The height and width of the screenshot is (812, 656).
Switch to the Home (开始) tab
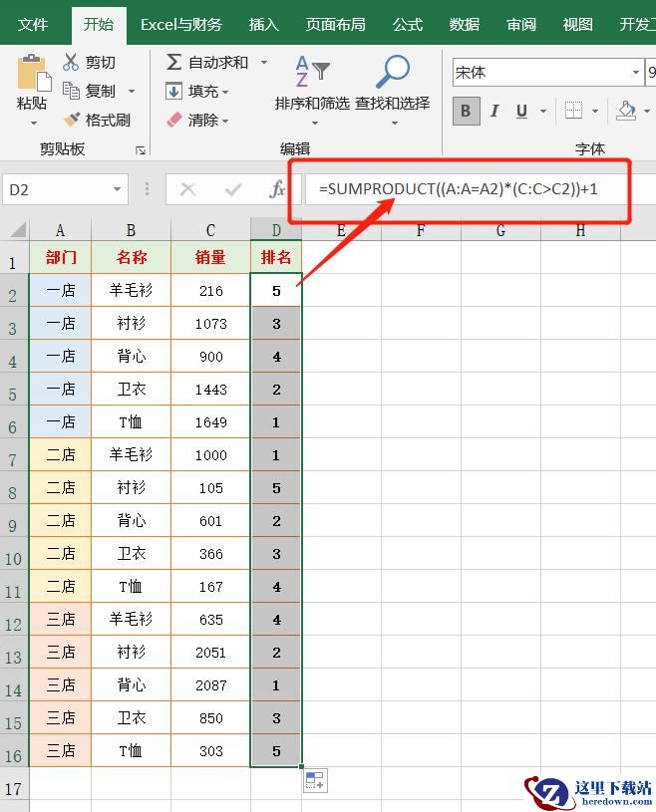[x=99, y=24]
